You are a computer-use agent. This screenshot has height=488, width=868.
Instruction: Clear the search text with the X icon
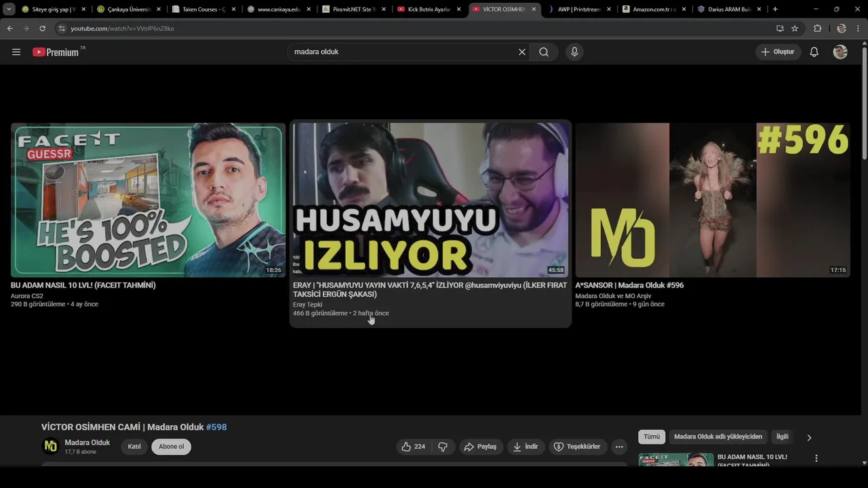pyautogui.click(x=522, y=52)
